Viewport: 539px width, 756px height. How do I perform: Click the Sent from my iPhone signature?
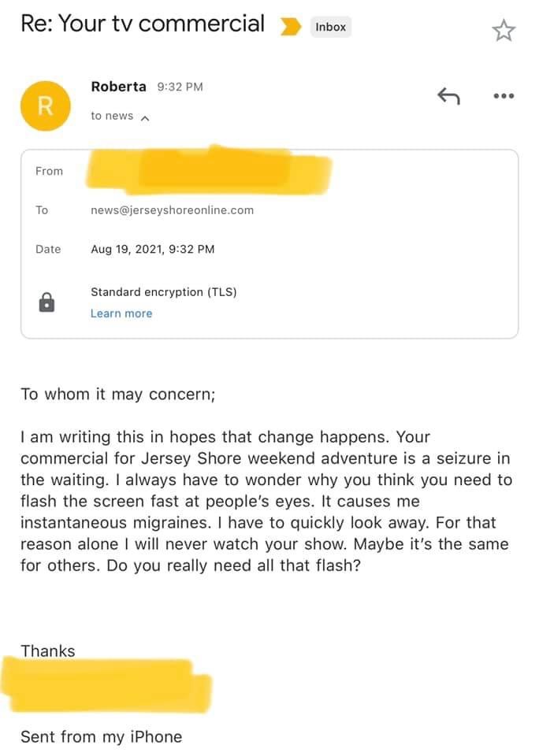pyautogui.click(x=101, y=737)
